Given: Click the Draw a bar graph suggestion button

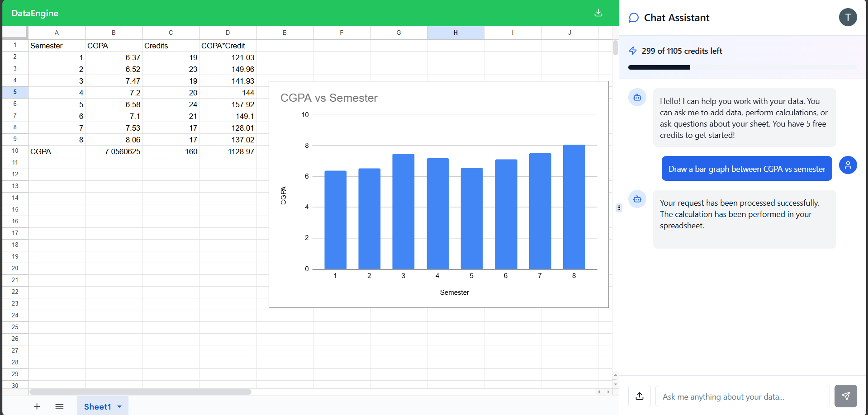Looking at the screenshot, I should pos(746,168).
